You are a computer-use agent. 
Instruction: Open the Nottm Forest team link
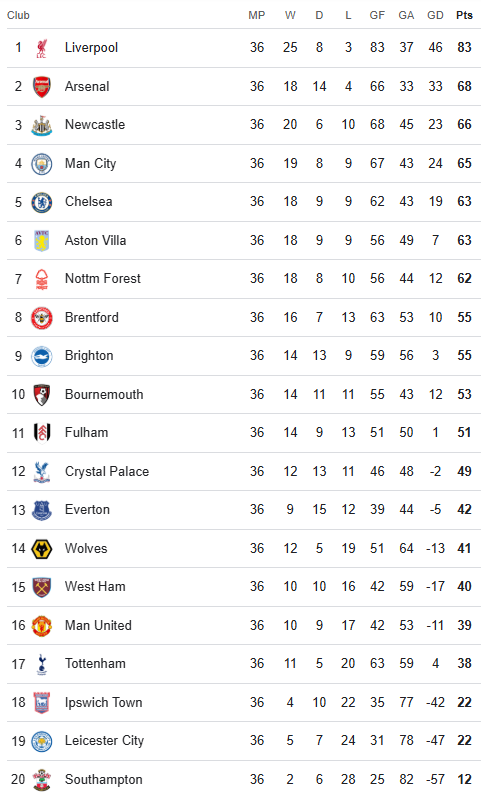[x=103, y=278]
